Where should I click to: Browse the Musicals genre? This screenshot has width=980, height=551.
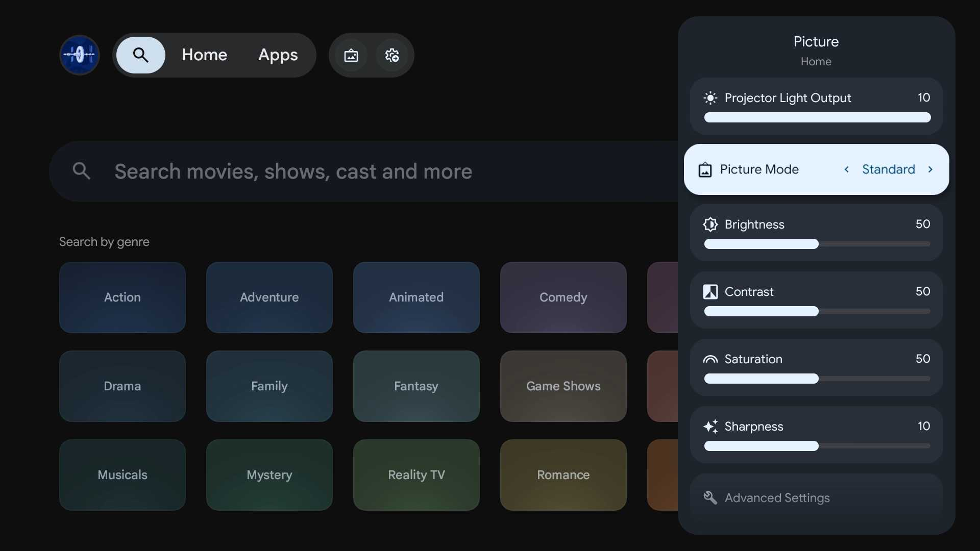tap(122, 475)
